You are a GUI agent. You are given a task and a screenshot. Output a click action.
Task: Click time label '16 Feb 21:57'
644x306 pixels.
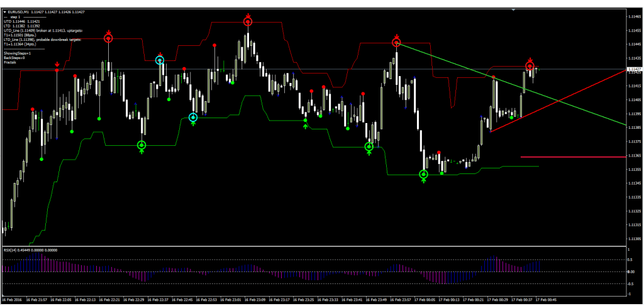(x=38, y=300)
